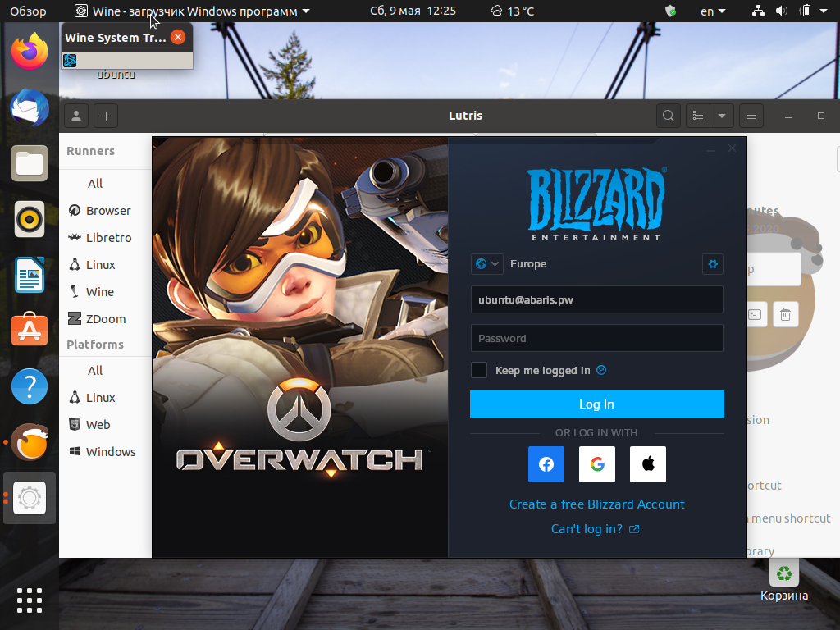Switch Lutris to list view icon

point(698,116)
